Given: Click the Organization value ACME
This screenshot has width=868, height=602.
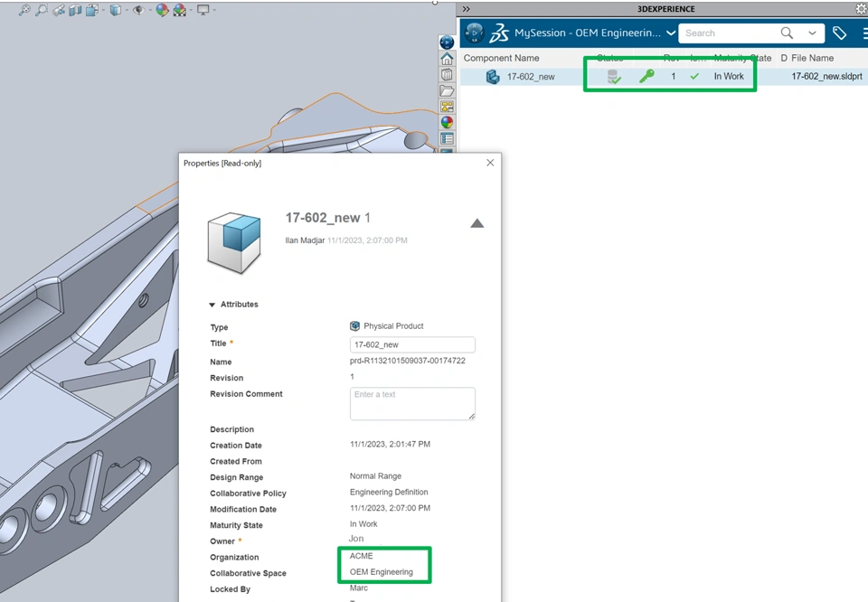Looking at the screenshot, I should click(x=361, y=556).
